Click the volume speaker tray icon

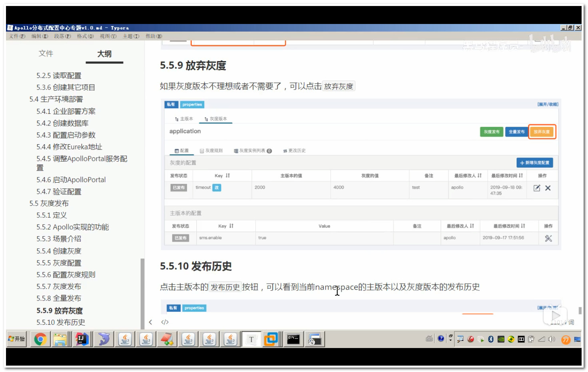pos(552,339)
